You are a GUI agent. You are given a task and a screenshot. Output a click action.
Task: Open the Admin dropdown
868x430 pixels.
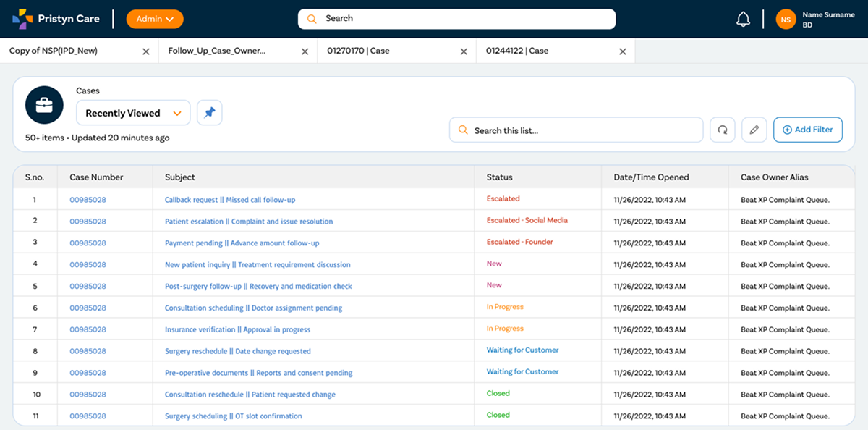coord(154,19)
